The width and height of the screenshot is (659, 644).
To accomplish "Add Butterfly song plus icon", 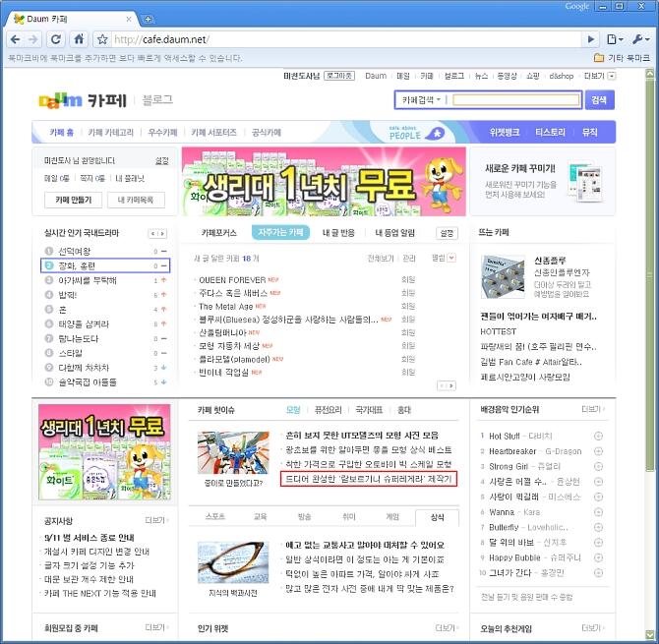I will tap(598, 527).
